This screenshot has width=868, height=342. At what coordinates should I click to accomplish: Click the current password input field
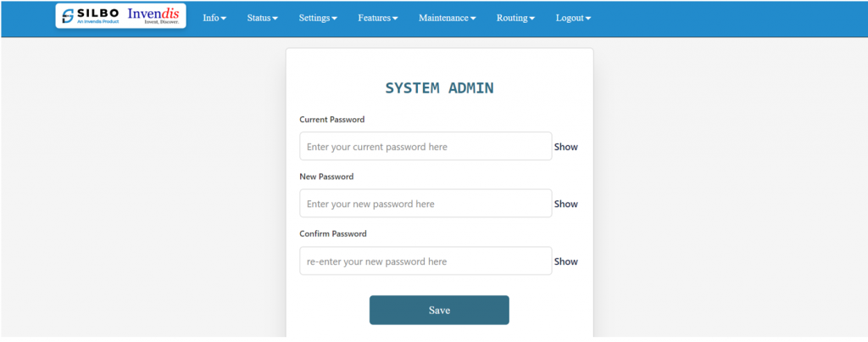coord(426,147)
